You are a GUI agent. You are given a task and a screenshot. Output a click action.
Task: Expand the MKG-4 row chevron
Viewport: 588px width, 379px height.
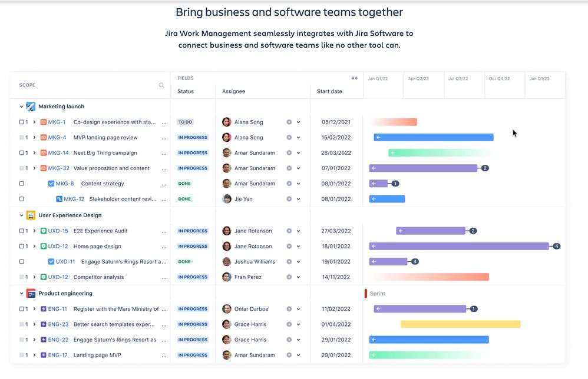34,138
